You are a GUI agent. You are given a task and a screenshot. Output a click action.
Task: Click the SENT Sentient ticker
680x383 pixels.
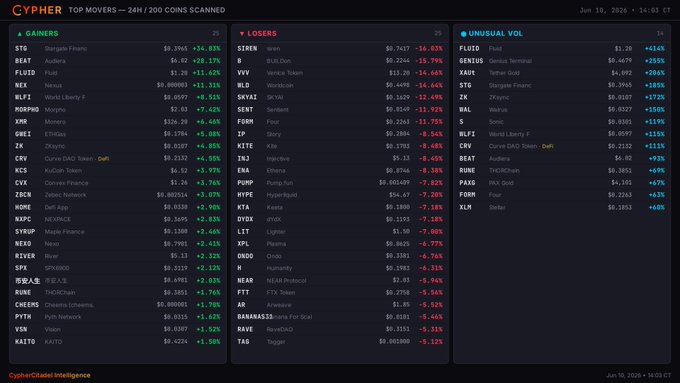click(x=245, y=110)
